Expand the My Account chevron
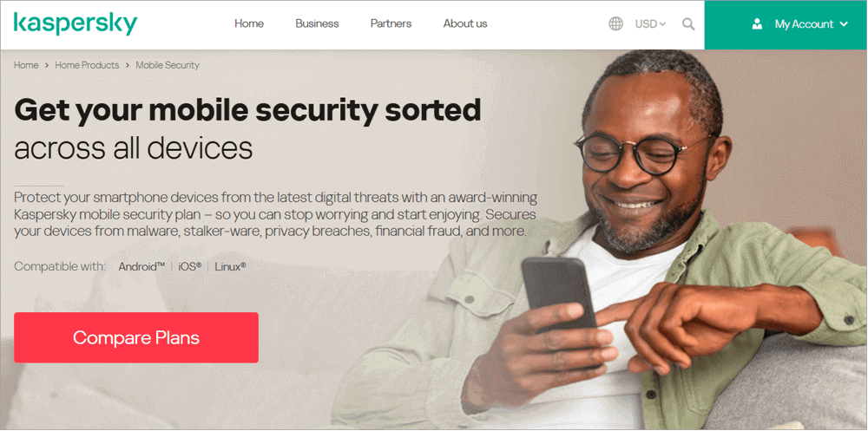 844,23
